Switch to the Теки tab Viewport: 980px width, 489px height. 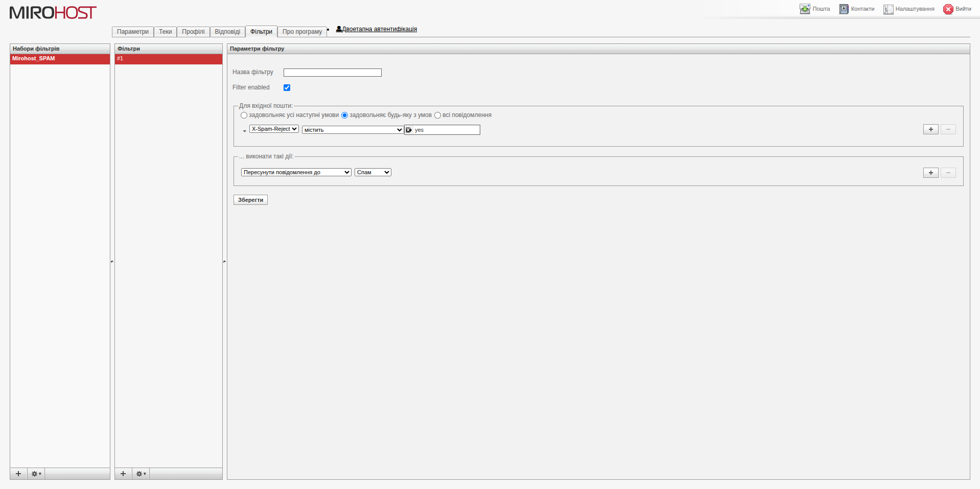tap(166, 32)
